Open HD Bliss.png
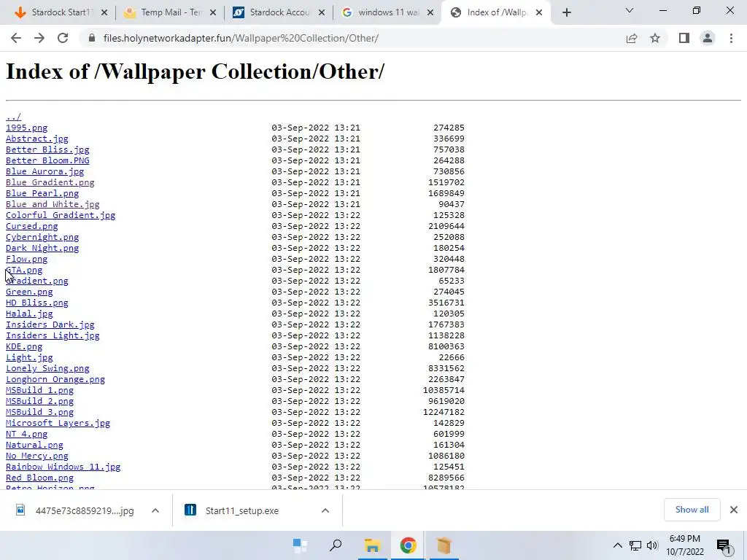The height and width of the screenshot is (560, 747). (36, 303)
